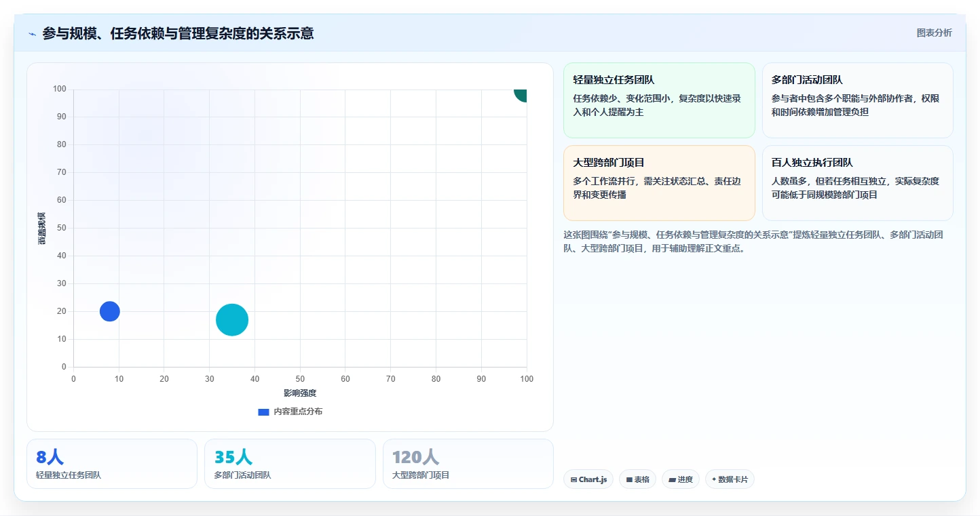Image resolution: width=980 pixels, height=516 pixels.
Task: Click the 8人 stat card
Action: pos(112,464)
